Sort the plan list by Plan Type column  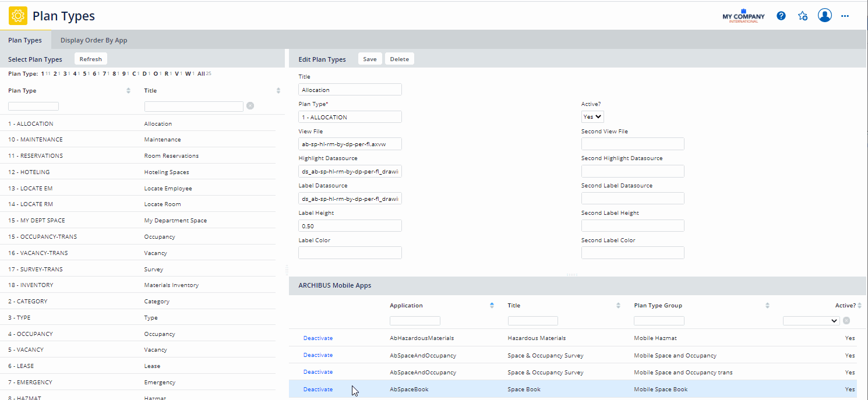pyautogui.click(x=128, y=91)
